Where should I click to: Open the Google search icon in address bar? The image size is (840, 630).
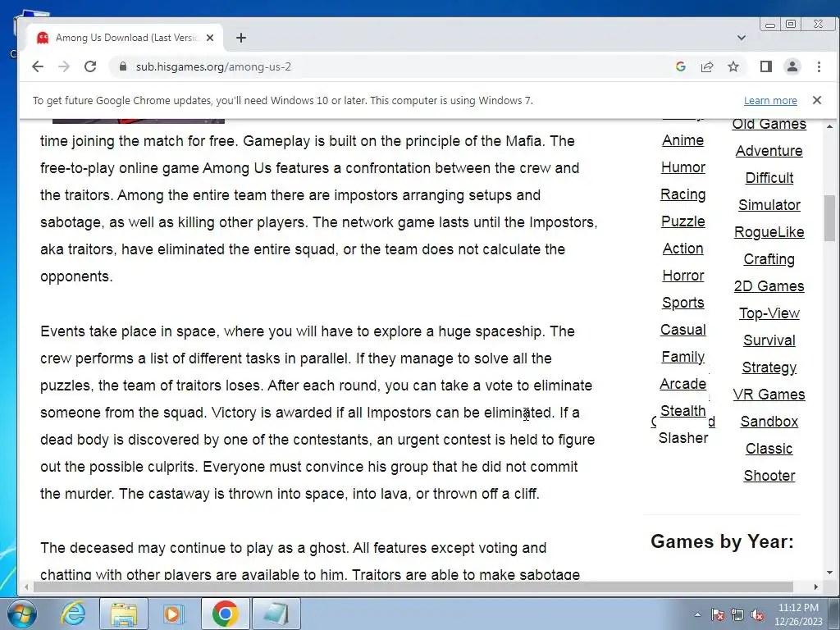[x=681, y=66]
